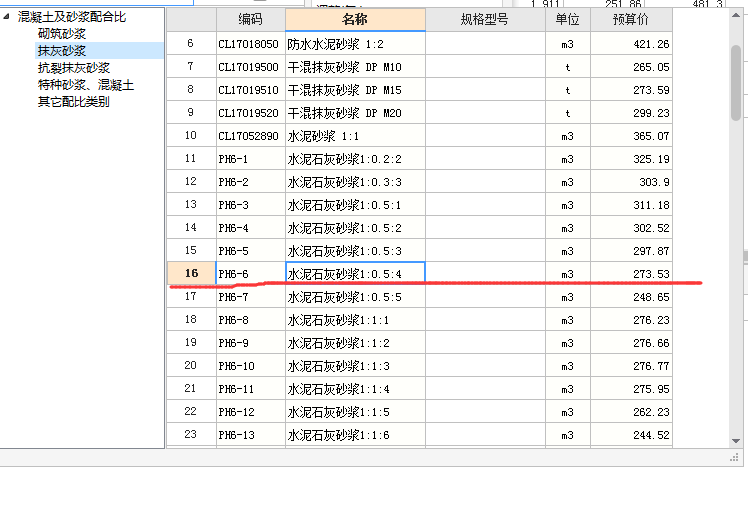Click code cell CL17018050
Viewport: 748px width, 511px height.
click(x=250, y=44)
